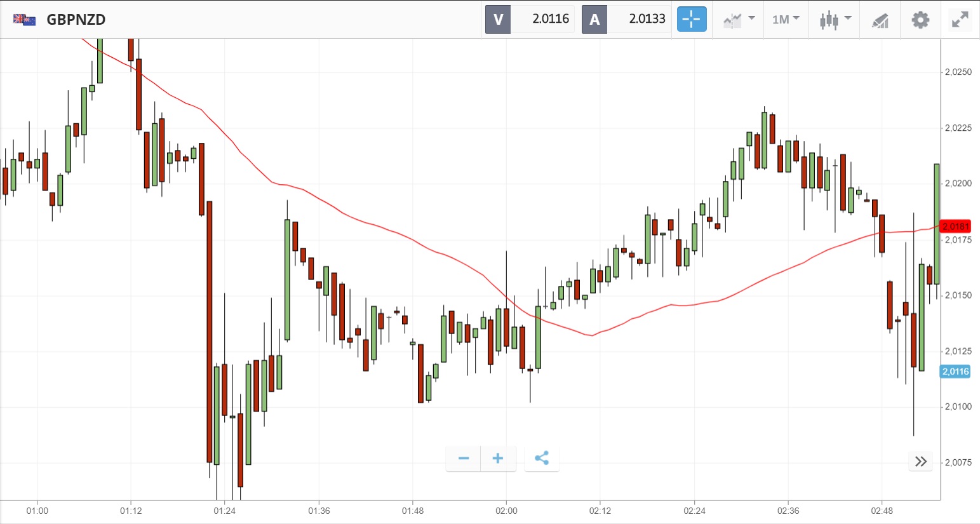The height and width of the screenshot is (524, 980).
Task: Click the A buy price 2.0133 button
Action: pos(626,19)
